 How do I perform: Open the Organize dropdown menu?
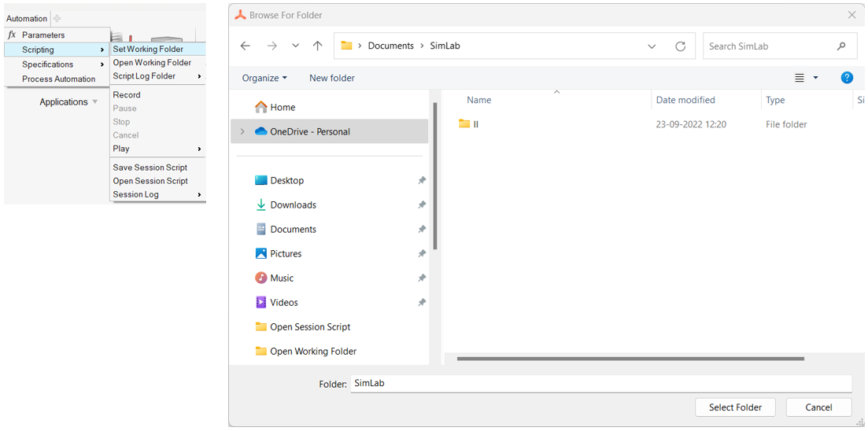coord(264,78)
